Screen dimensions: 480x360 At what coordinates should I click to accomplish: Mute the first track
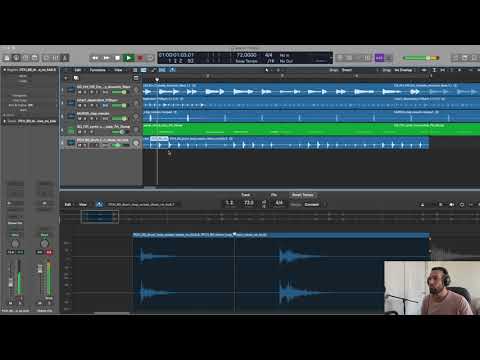pos(79,92)
